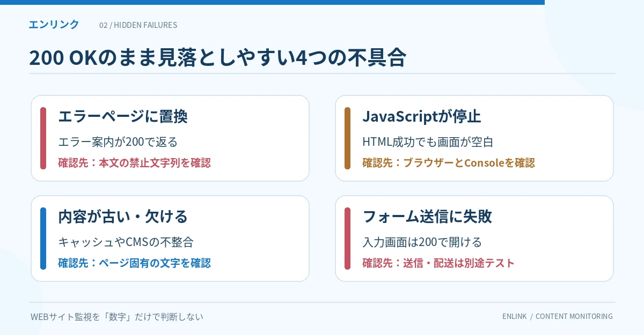Click 確認先：ブラウザーとConsoleを確認
Viewport: 644px width, 335px height.
[x=449, y=162]
